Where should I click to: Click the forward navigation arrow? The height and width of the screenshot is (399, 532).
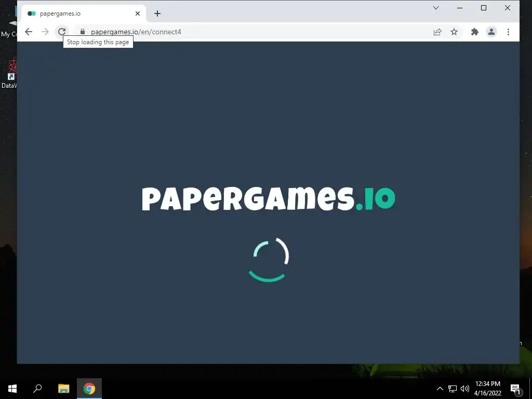[45, 32]
